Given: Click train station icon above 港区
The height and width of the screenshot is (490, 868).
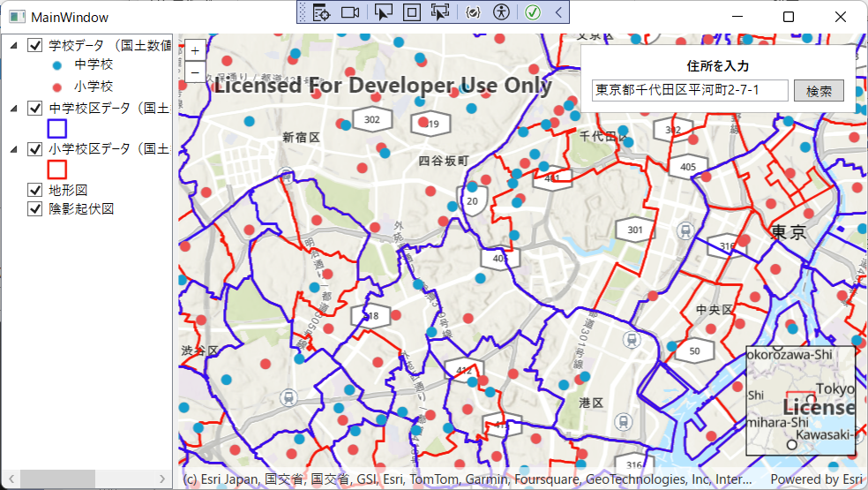Looking at the screenshot, I should (x=631, y=339).
